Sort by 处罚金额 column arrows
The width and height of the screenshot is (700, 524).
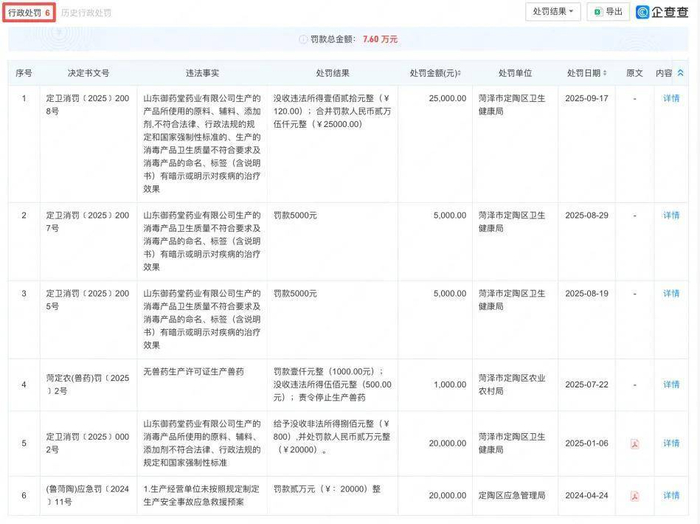click(x=459, y=73)
